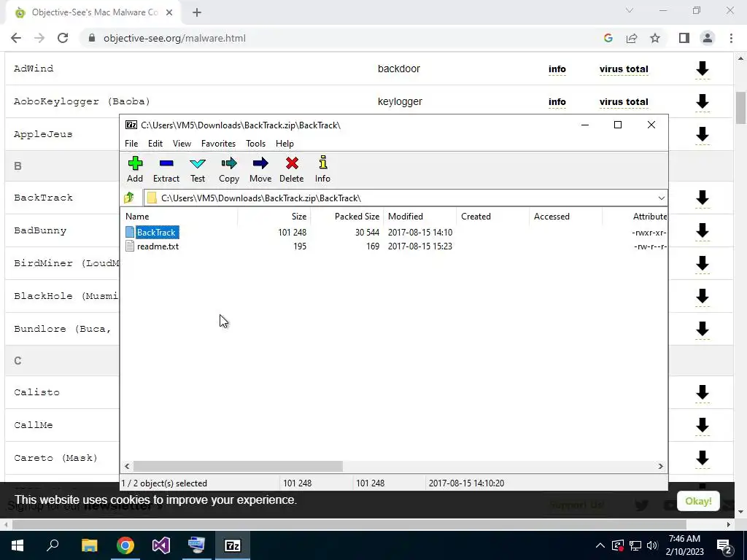Select the BackTrack file in archive

(156, 233)
